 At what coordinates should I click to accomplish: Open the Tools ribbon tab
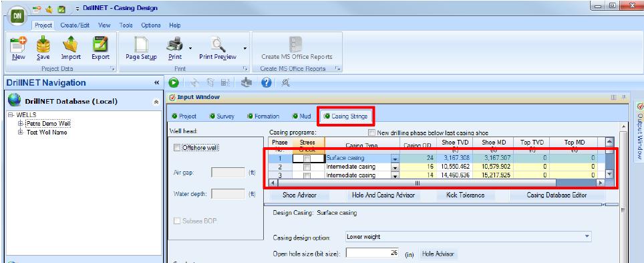(x=126, y=25)
